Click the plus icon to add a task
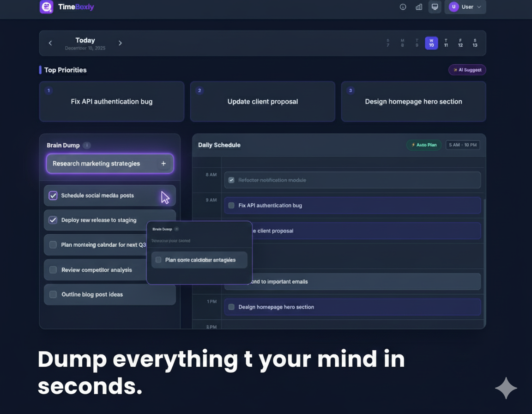This screenshot has height=414, width=532. [x=163, y=163]
